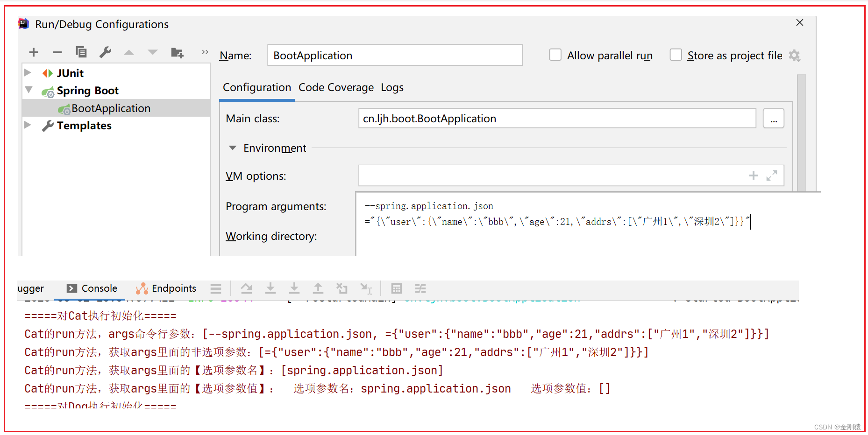Click console line with [spring.application.json]
This screenshot has height=435, width=868.
[x=234, y=371]
